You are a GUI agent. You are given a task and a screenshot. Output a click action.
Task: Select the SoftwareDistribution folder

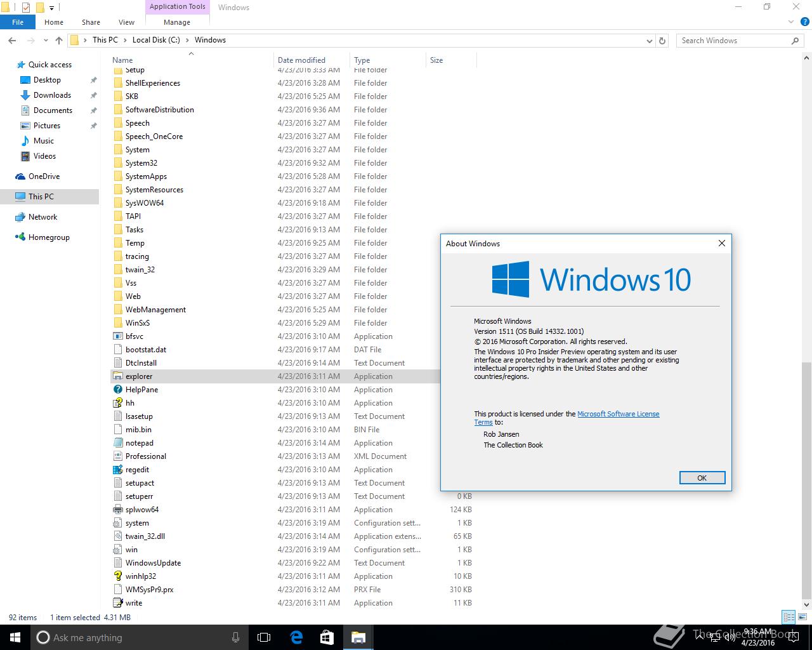tap(159, 110)
